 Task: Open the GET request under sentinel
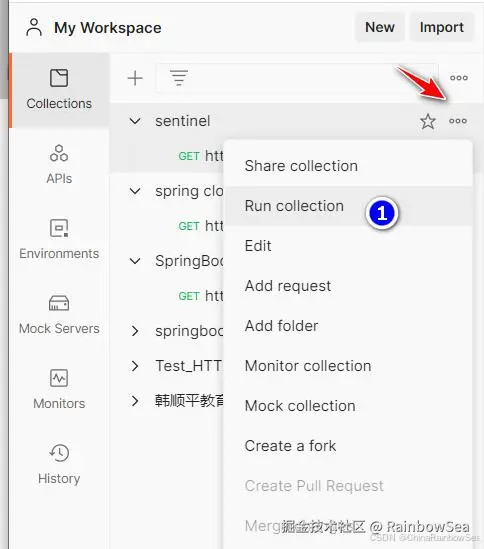click(x=201, y=156)
